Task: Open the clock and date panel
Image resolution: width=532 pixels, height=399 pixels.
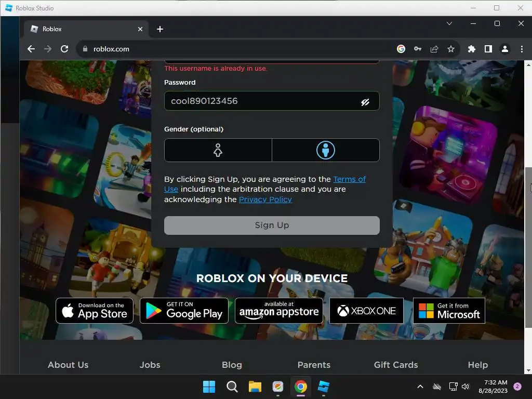Action: pos(493,387)
